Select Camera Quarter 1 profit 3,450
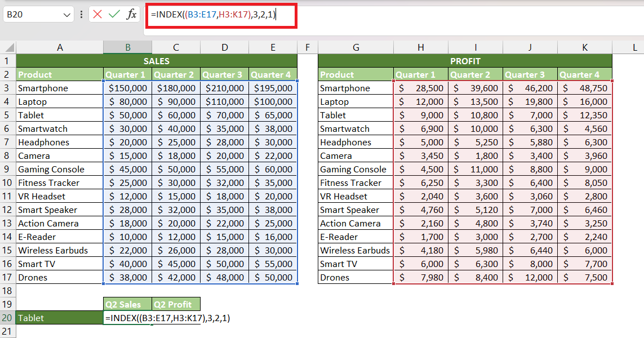The height and width of the screenshot is (338, 644). click(420, 155)
